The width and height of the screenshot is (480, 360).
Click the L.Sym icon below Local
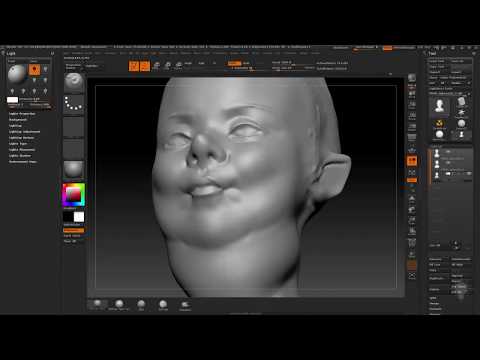(x=412, y=172)
